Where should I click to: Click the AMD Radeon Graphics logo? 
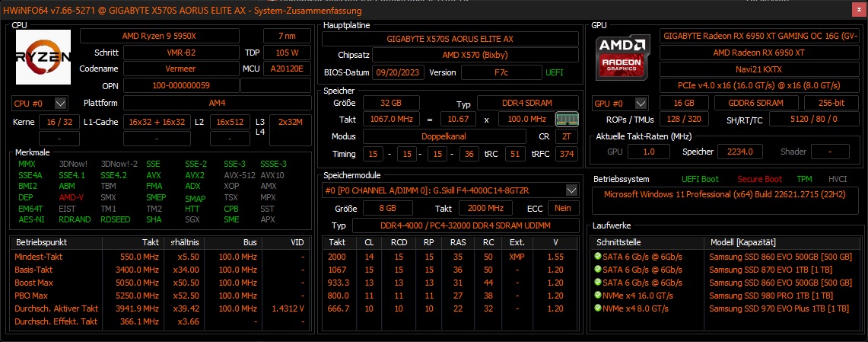[x=622, y=57]
